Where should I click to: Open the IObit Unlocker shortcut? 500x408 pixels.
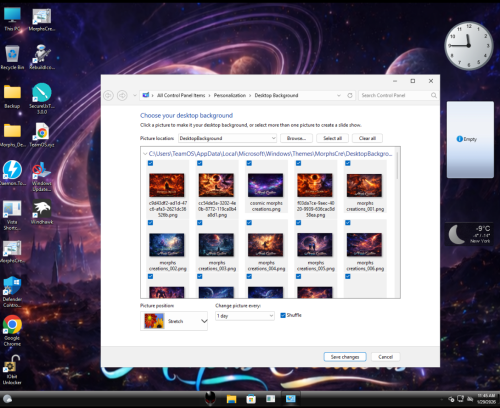[x=12, y=369]
